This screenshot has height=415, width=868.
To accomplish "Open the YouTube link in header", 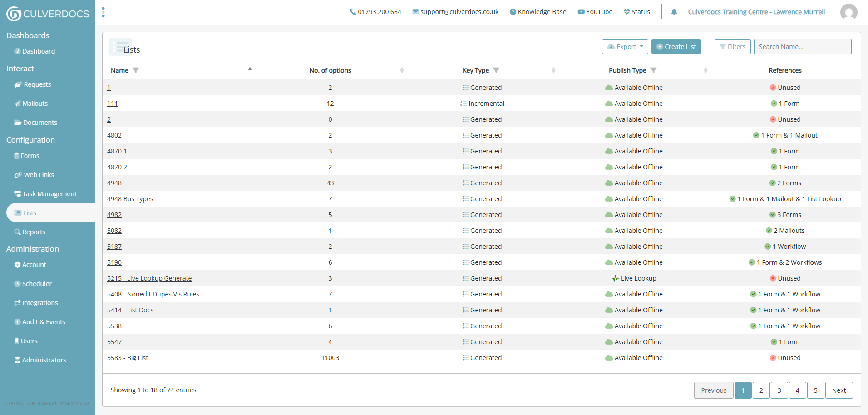I will (595, 12).
